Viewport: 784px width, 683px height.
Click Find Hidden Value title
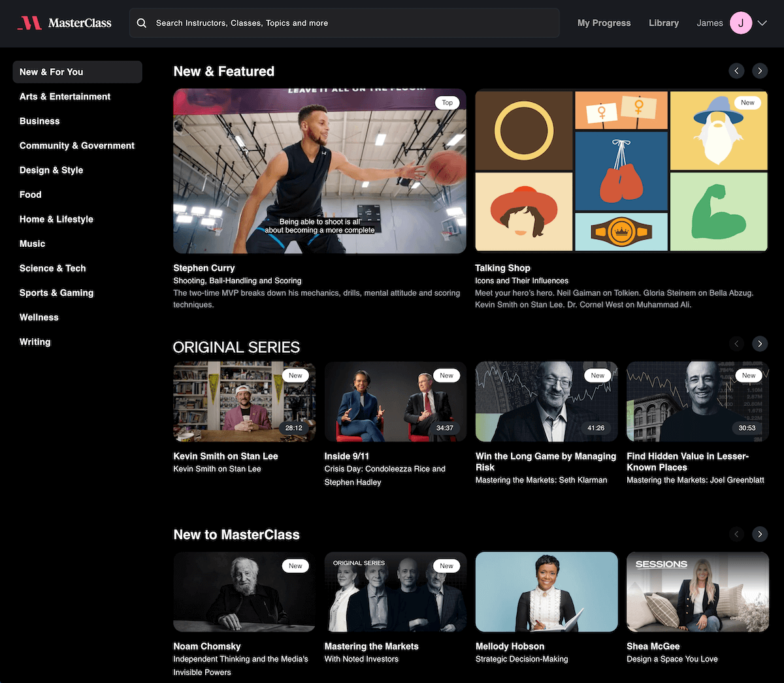click(687, 462)
